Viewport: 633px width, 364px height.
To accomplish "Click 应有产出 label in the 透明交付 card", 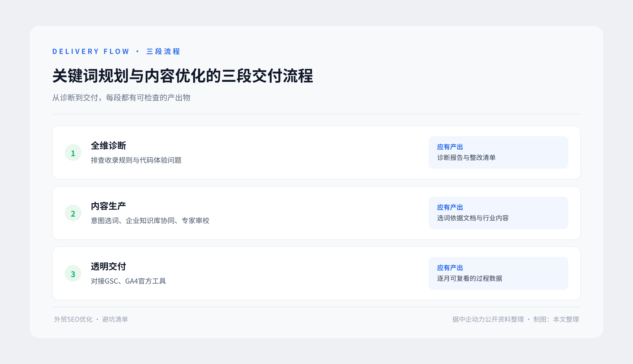I will pos(450,268).
